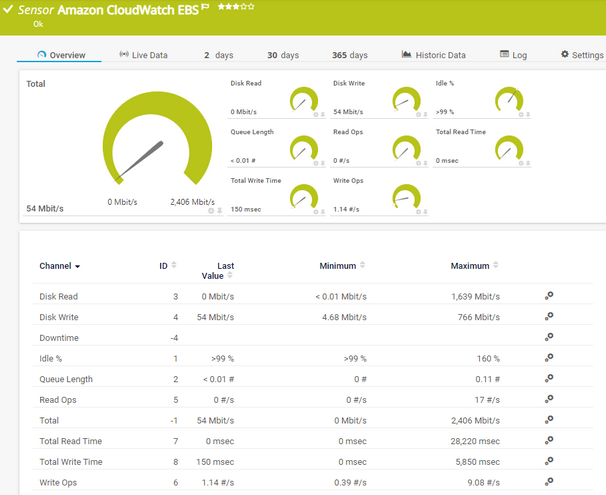606x495 pixels.
Task: Sort table by ID column
Action: [166, 266]
